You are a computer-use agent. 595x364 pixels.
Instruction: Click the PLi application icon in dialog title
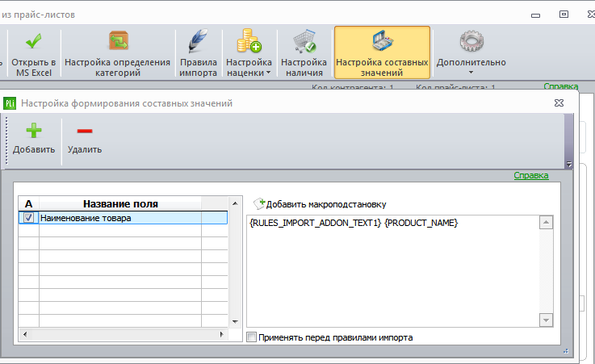pos(10,103)
